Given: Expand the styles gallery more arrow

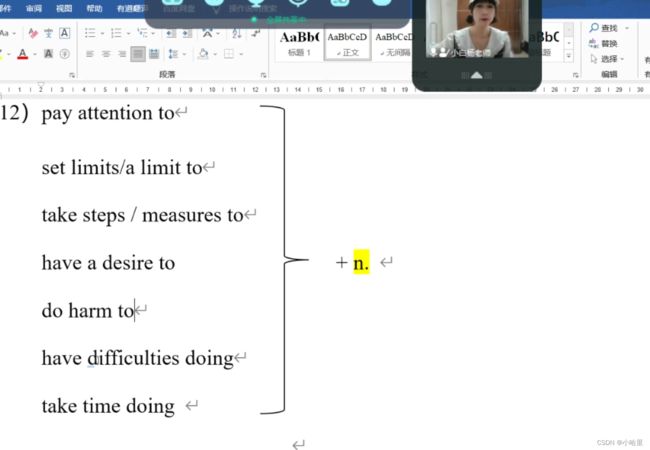Looking at the screenshot, I should pyautogui.click(x=569, y=56).
